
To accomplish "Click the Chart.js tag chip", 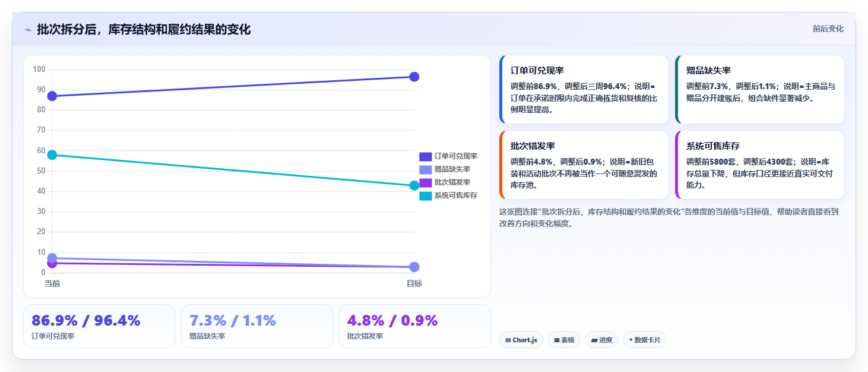I will 521,340.
